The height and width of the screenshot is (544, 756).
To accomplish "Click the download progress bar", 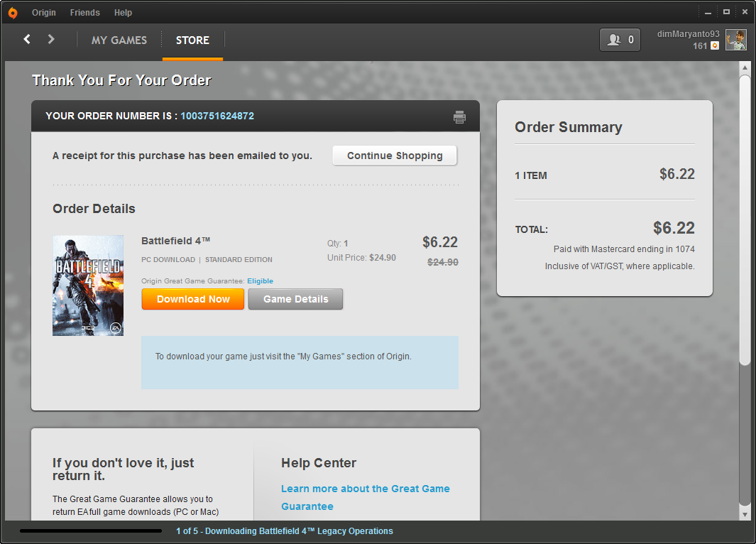I will coord(91,531).
